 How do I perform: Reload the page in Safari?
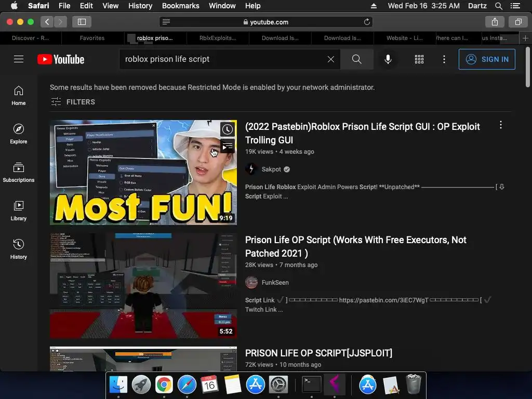[367, 22]
